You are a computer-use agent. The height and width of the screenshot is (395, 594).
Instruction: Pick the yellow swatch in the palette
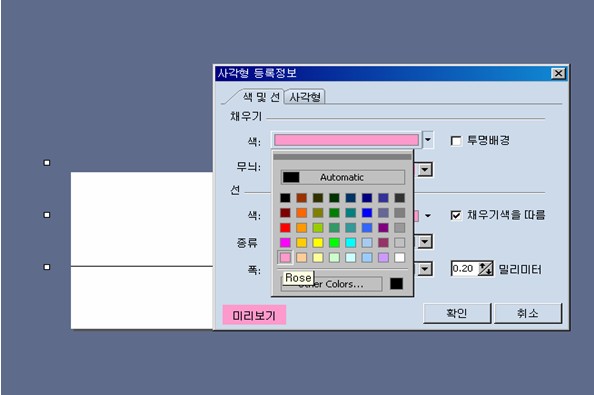point(318,243)
